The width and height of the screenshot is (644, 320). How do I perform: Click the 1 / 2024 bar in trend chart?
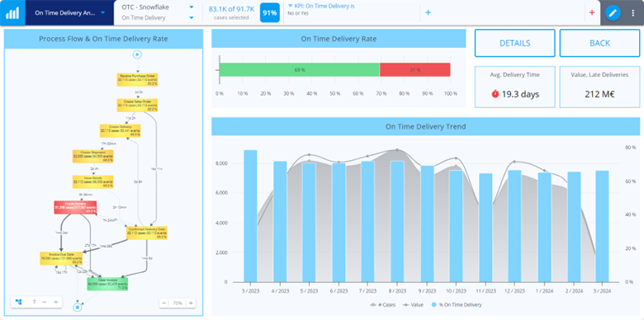[544, 228]
